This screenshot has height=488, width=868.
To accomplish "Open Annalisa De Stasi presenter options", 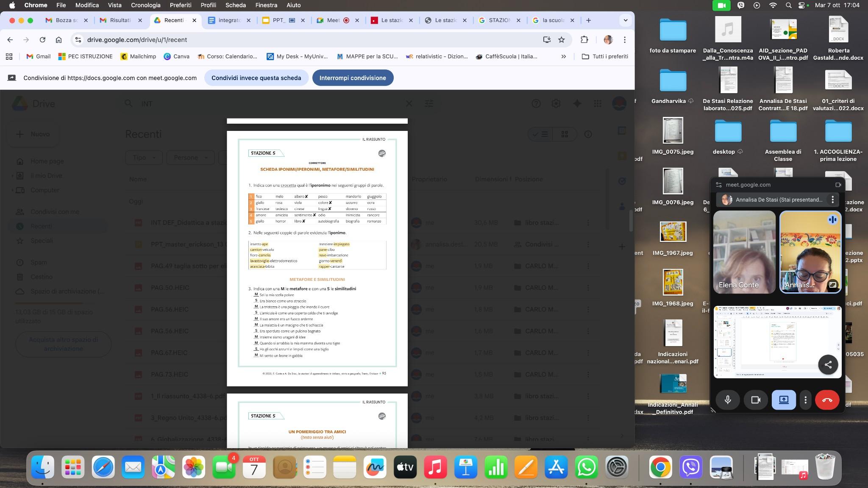I will click(x=832, y=200).
